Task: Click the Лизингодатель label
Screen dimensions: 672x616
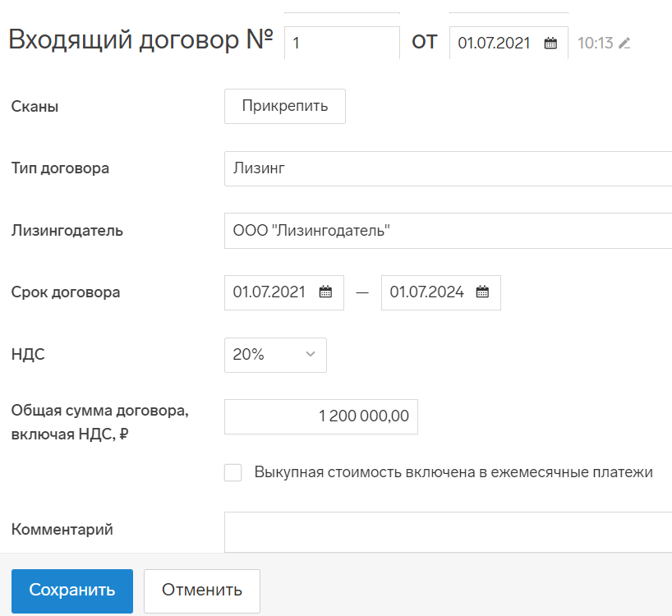Action: 67,230
